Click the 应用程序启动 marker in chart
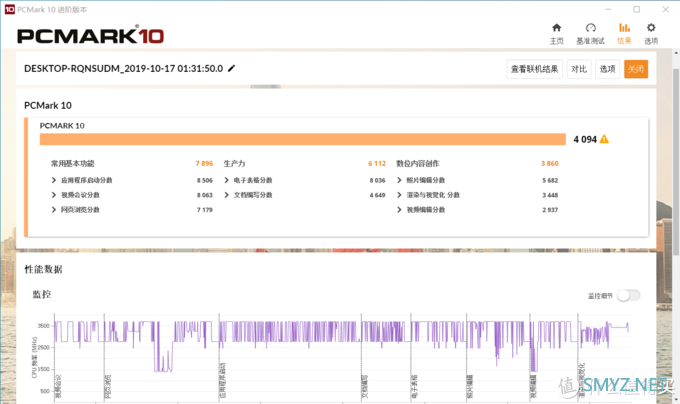Image resolution: width=680 pixels, height=404 pixels. [223, 380]
